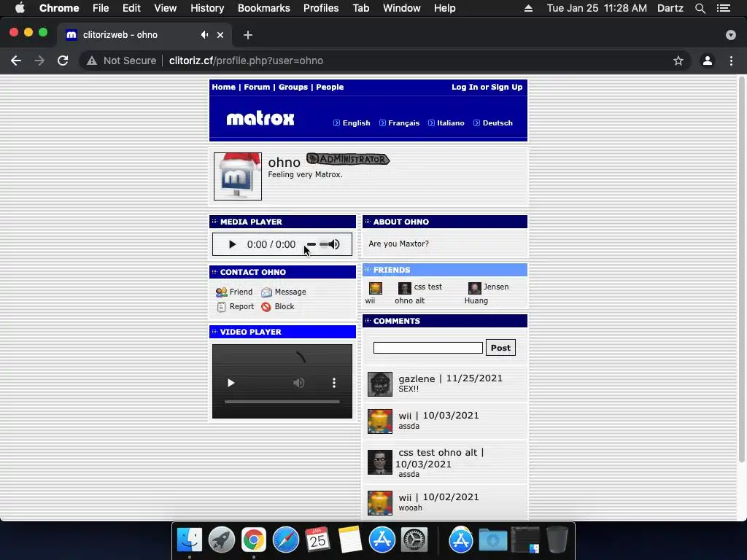Open Finder from the Dock
The image size is (747, 560).
(190, 540)
